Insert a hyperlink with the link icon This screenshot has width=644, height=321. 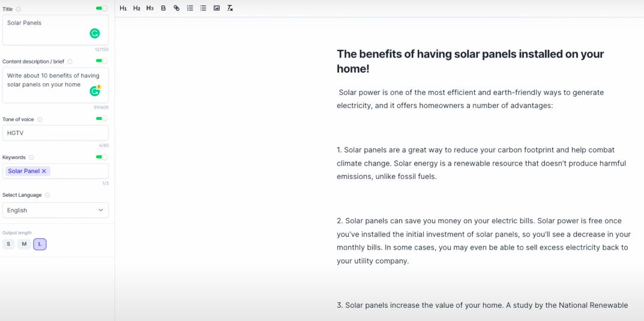pyautogui.click(x=176, y=8)
